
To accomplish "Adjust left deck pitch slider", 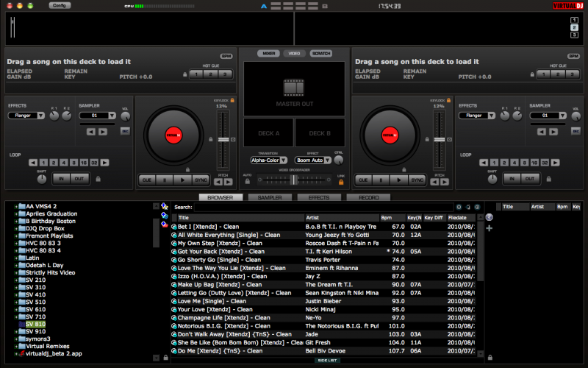I will pyautogui.click(x=223, y=139).
